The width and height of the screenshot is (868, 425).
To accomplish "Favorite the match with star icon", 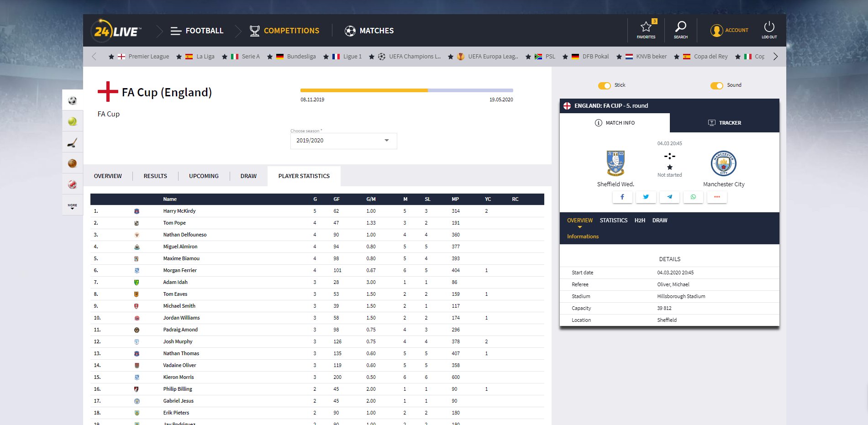I will 670,167.
